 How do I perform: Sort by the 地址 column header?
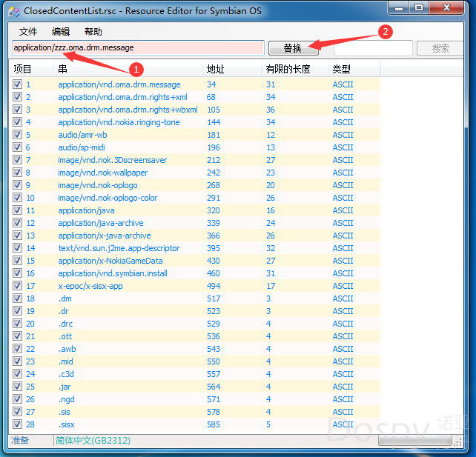(x=231, y=69)
